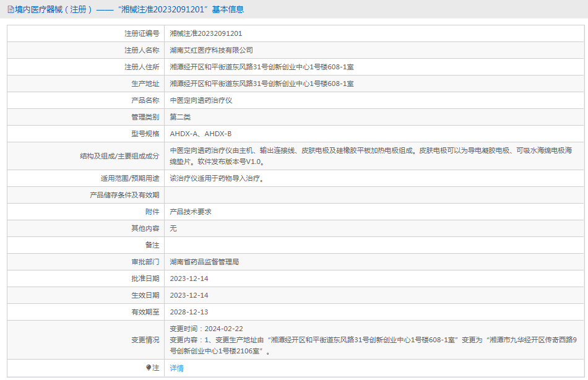Viewport: 588px width, 380px height.
Task: Click the 变更情况 label
Action: pyautogui.click(x=145, y=340)
